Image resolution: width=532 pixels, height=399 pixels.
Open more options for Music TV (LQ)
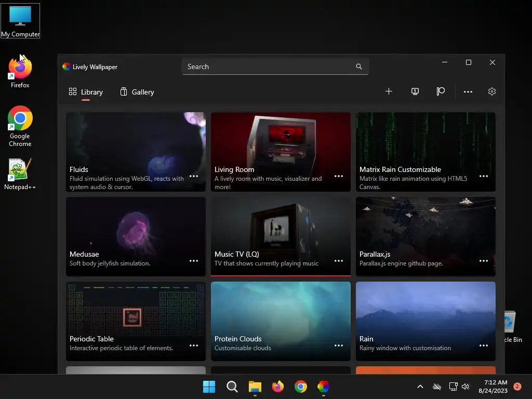339,261
